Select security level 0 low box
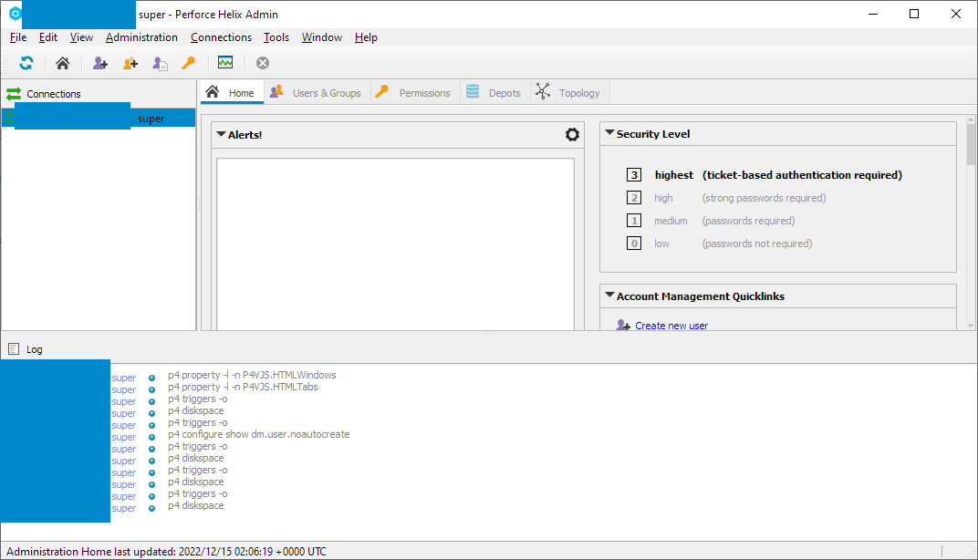The height and width of the screenshot is (560, 978). coord(634,244)
